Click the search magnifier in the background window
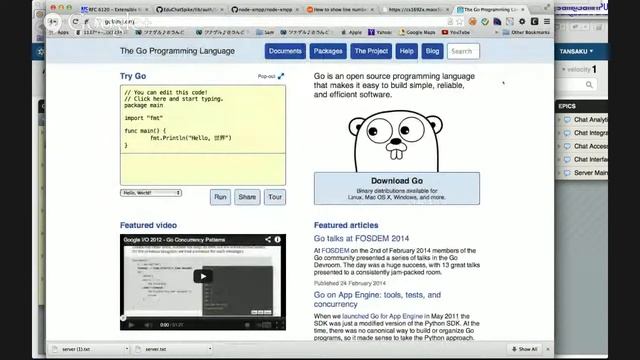The width and height of the screenshot is (640, 360). [x=589, y=84]
